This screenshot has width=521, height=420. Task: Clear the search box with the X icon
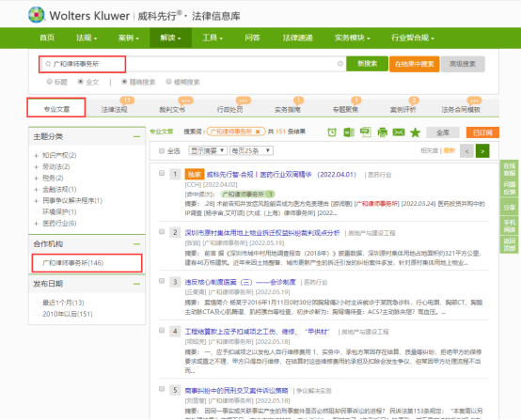point(339,63)
